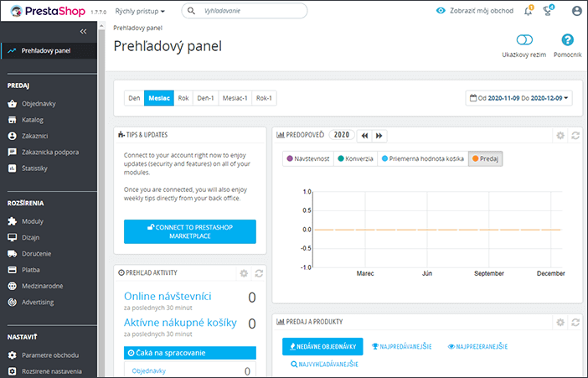Viewport: 588px width, 378px height.
Task: Select the Rok period tab
Action: pyautogui.click(x=183, y=98)
